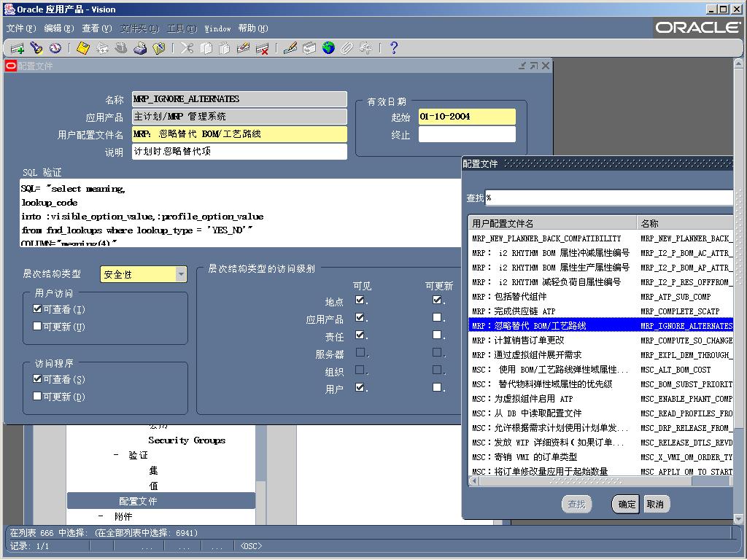Click the 起始 date field 01-10-2004

click(467, 117)
